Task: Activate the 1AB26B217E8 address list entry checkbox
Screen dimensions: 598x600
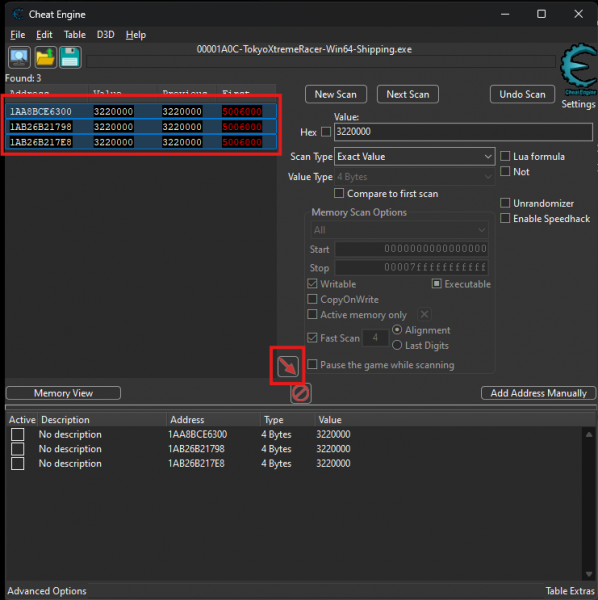Action: [18, 463]
